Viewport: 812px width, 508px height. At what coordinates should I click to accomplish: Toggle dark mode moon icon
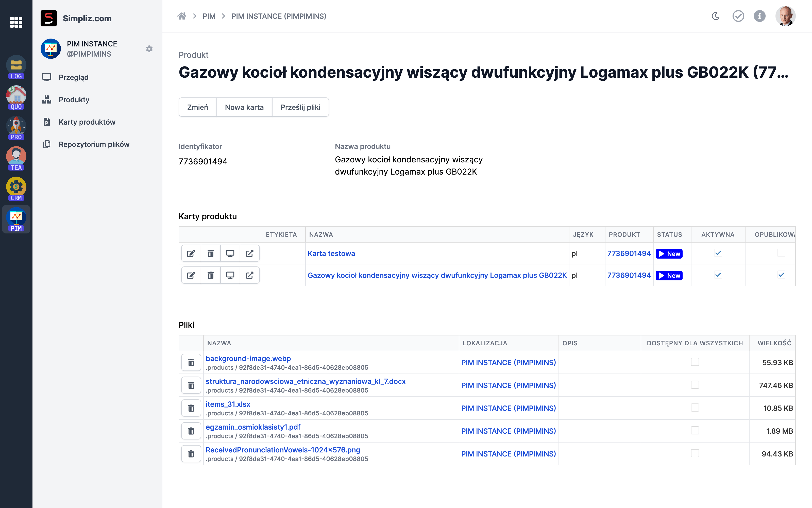(716, 16)
